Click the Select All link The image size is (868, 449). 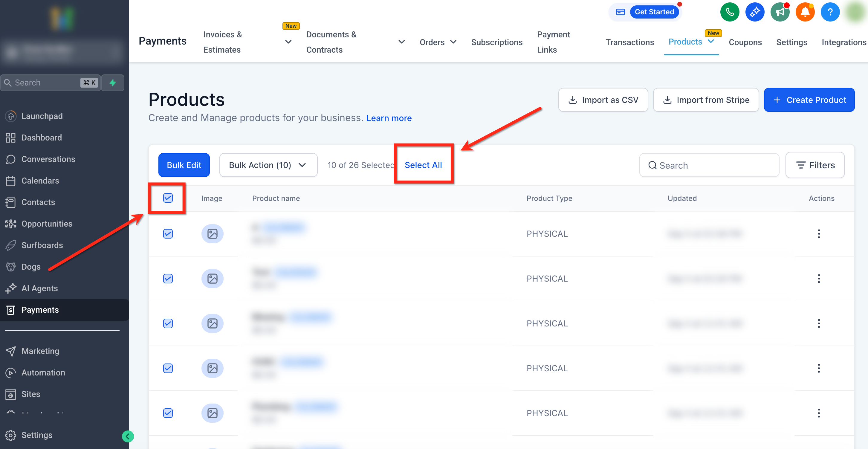pos(423,165)
